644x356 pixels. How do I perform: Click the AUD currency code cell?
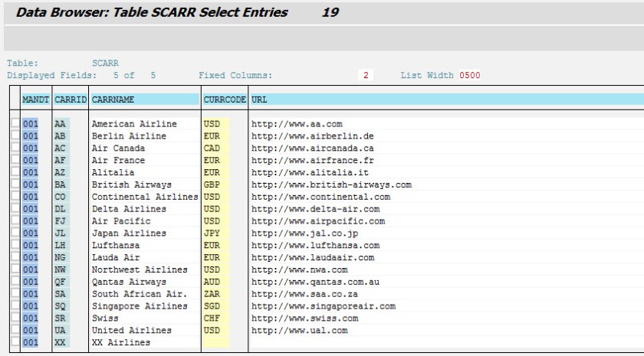pos(216,282)
